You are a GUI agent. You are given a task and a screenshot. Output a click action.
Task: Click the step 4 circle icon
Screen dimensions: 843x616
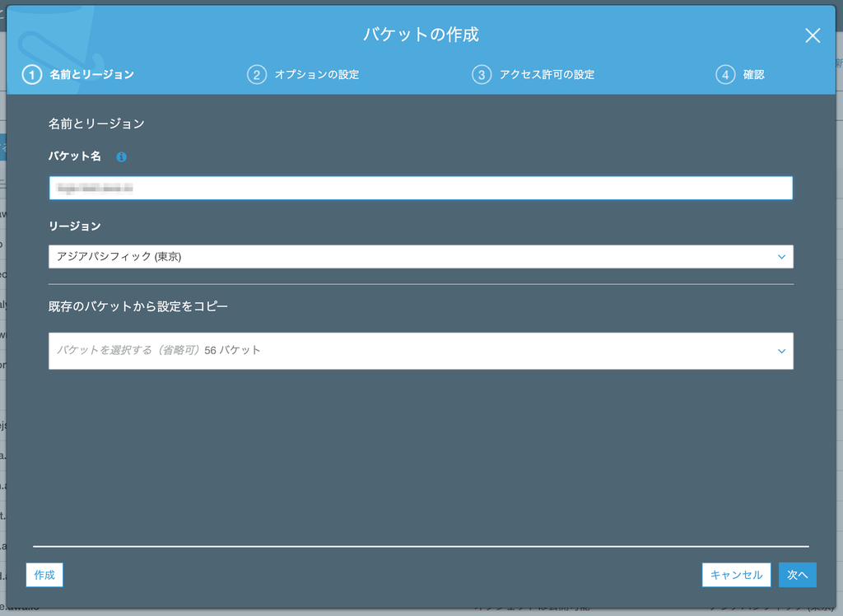click(725, 74)
